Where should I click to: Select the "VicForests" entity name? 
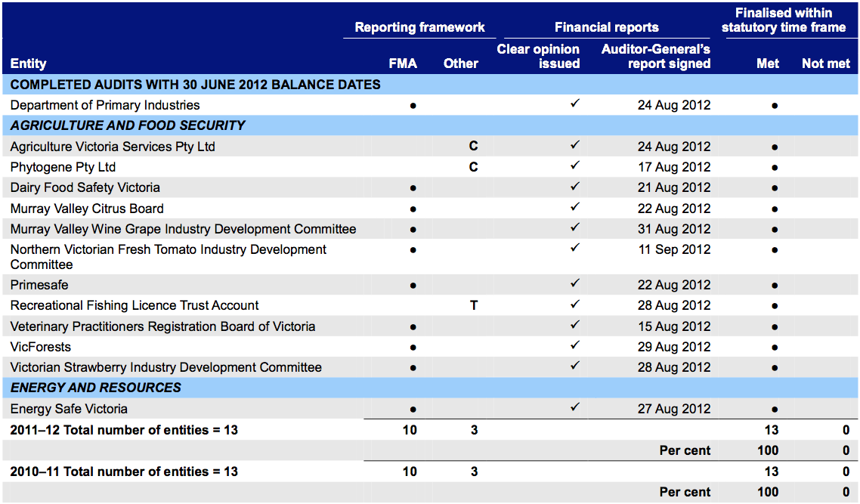41,347
